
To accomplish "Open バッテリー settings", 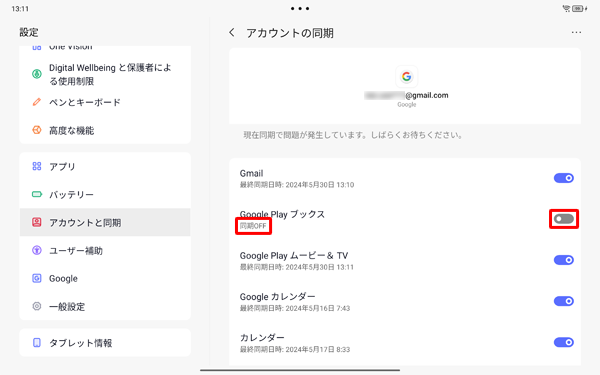I will (105, 194).
